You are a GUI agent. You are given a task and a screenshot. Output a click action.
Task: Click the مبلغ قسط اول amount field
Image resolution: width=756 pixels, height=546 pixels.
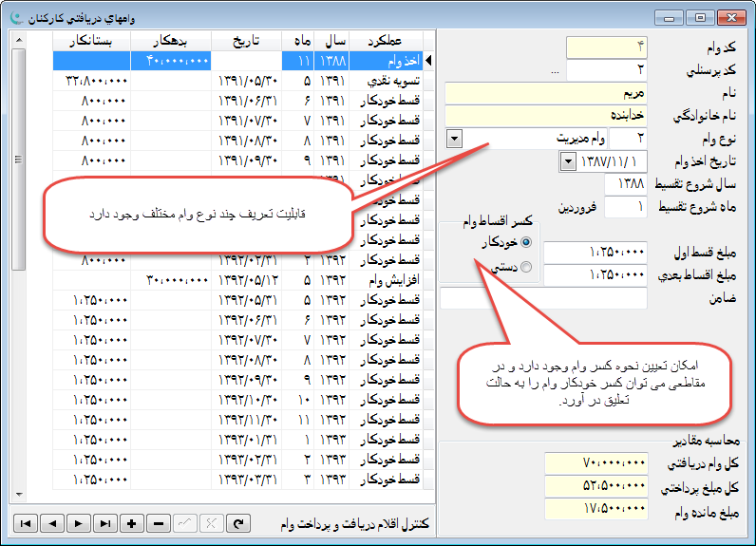coord(595,253)
